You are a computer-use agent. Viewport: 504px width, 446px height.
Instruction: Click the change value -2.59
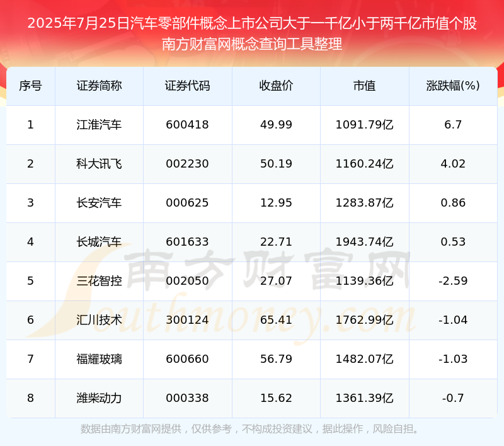(453, 281)
